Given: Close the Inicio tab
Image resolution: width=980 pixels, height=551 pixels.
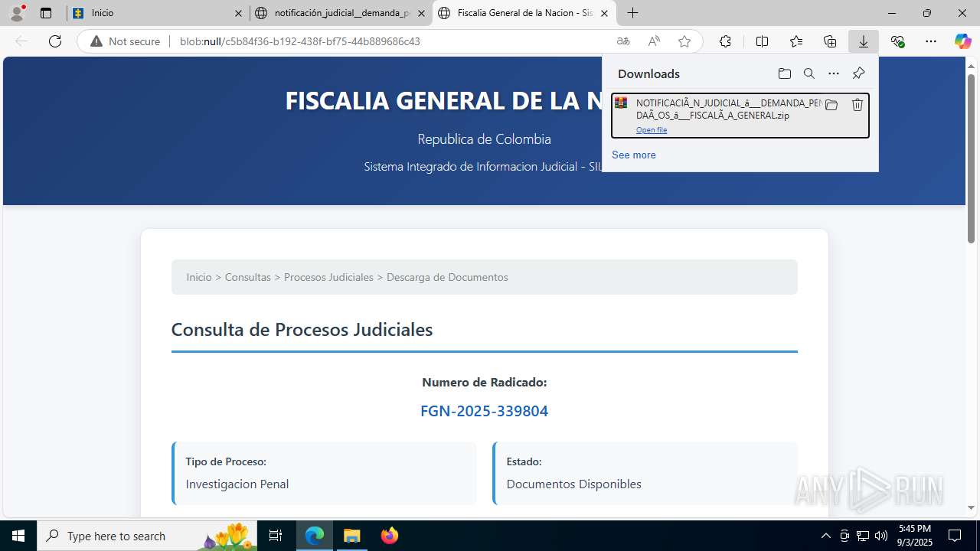Looking at the screenshot, I should (x=238, y=13).
